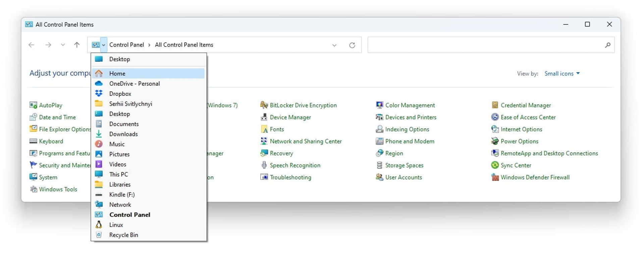Viewport: 644px width, 271px height.
Task: Select This PC from the dropdown
Action: coord(149,174)
